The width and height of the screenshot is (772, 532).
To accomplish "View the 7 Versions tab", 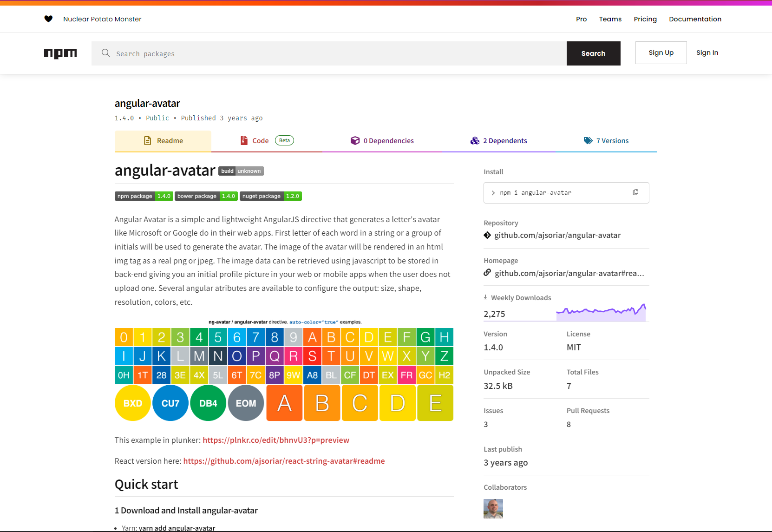I will pos(606,141).
